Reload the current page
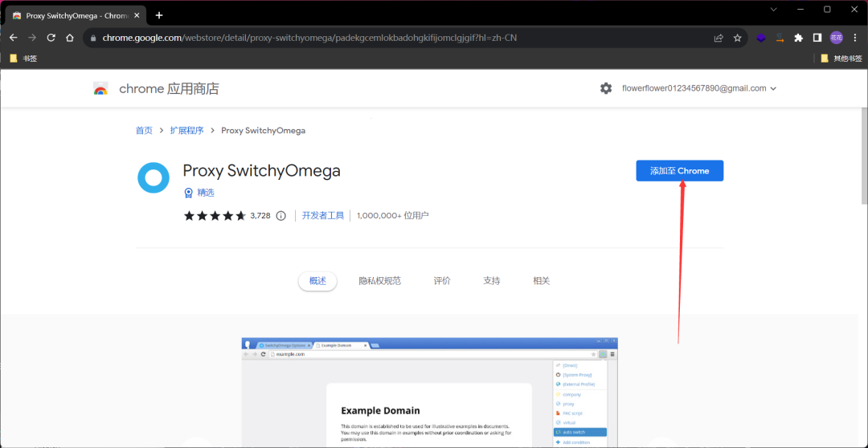Screen dimensions: 868x448 click(x=51, y=38)
